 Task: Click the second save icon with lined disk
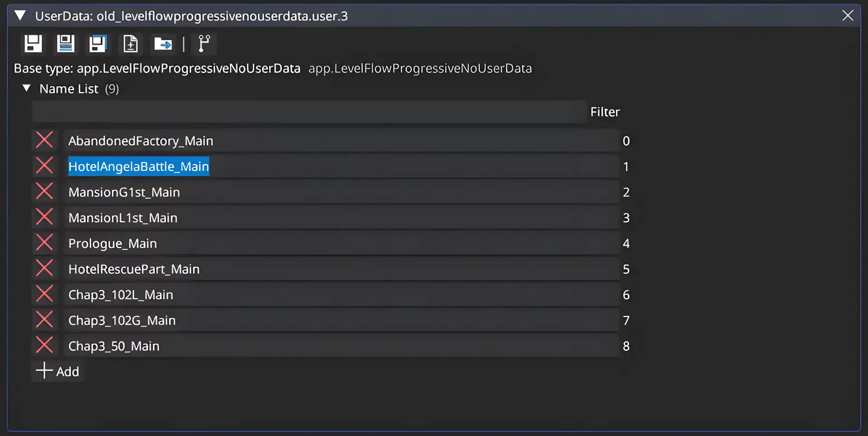(x=66, y=44)
